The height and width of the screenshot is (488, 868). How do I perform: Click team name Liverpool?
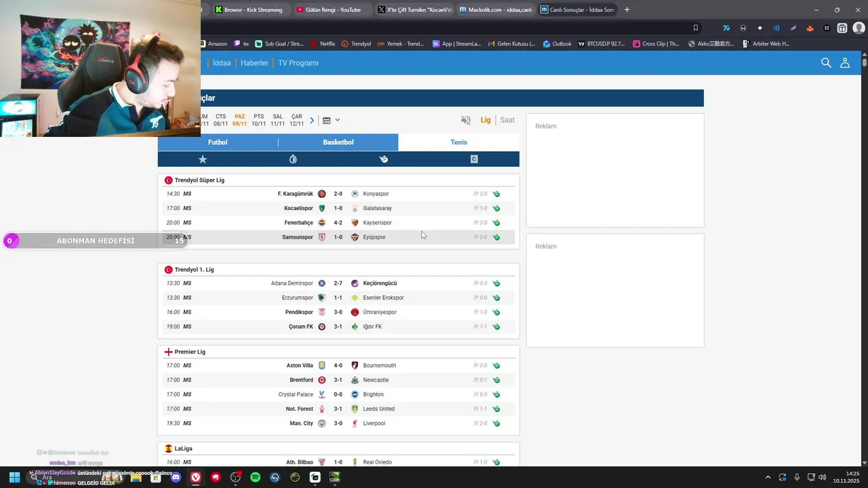point(374,423)
